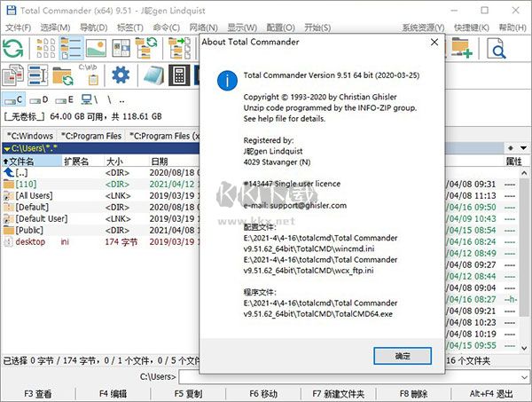This screenshot has height=402, width=532.
Task: Click F5 复制 function button
Action: pos(188,394)
